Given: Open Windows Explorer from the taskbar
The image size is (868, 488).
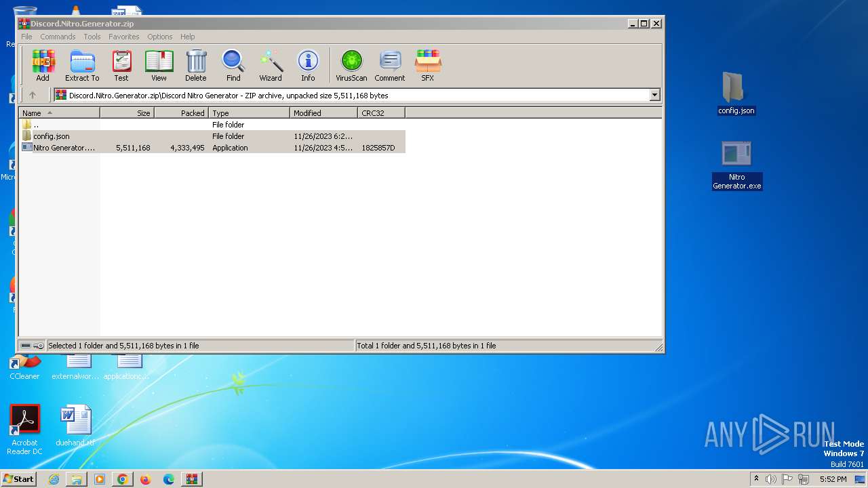Looking at the screenshot, I should (77, 479).
